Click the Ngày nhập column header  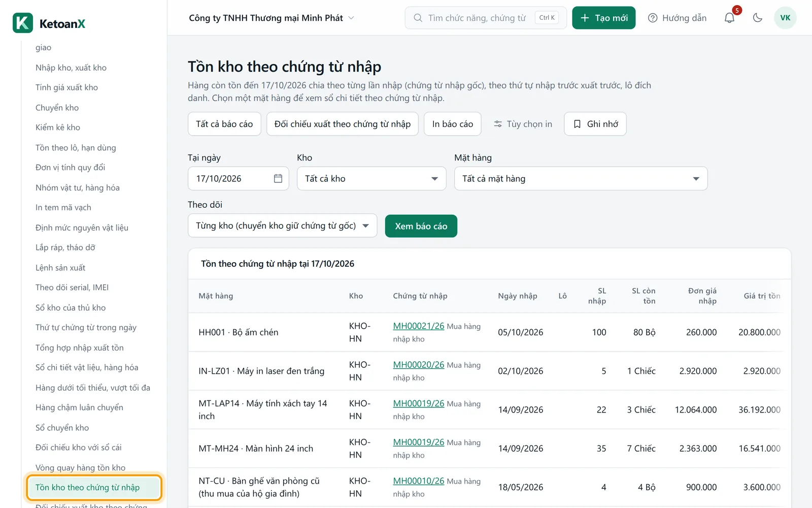click(x=518, y=296)
